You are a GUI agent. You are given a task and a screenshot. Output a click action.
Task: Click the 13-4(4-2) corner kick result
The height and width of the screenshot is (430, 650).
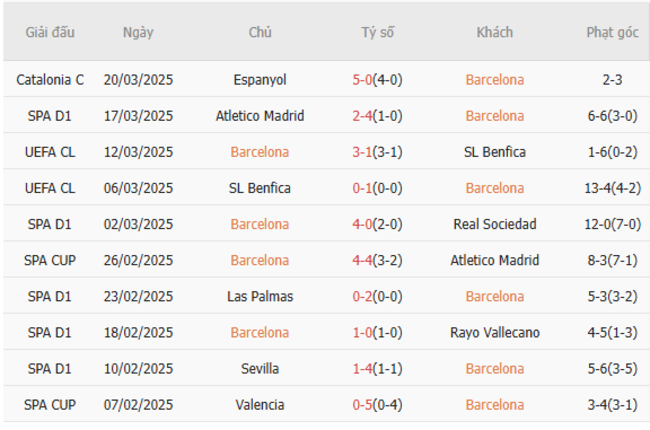click(612, 188)
